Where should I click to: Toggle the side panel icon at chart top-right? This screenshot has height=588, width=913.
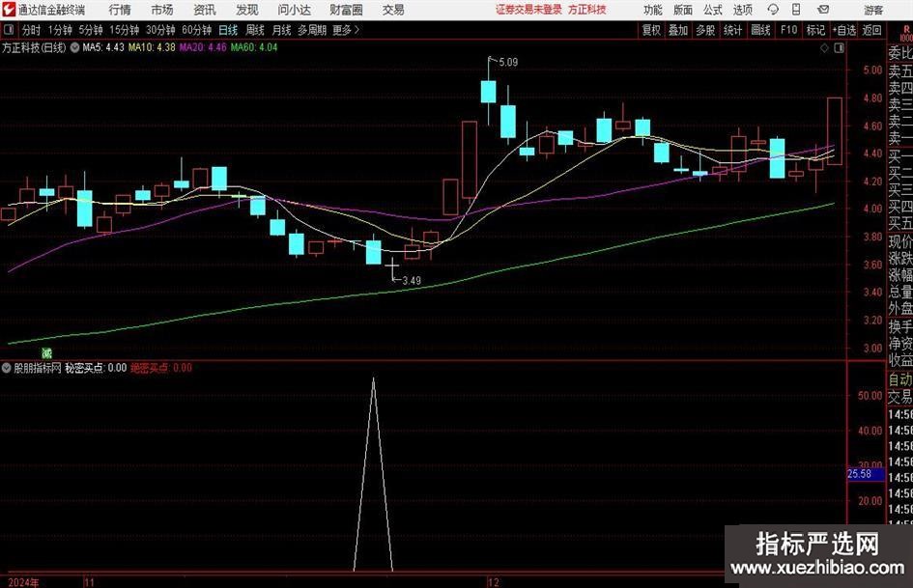pos(839,48)
